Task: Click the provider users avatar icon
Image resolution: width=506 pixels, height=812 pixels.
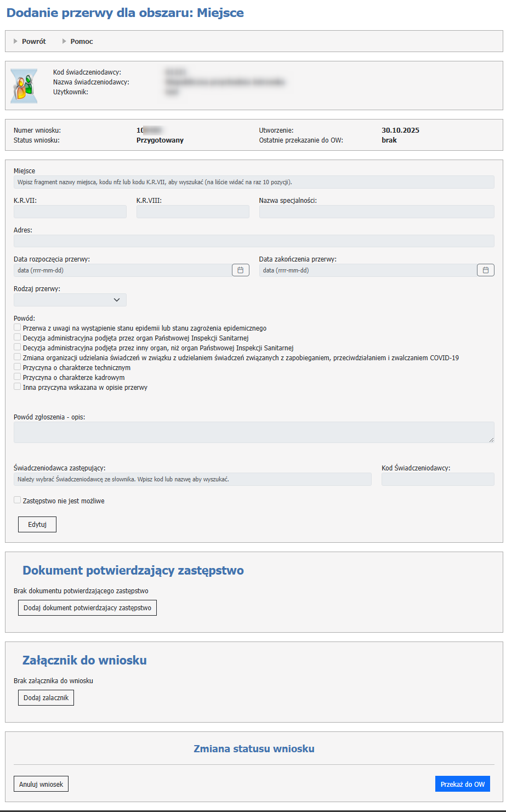Action: point(25,86)
